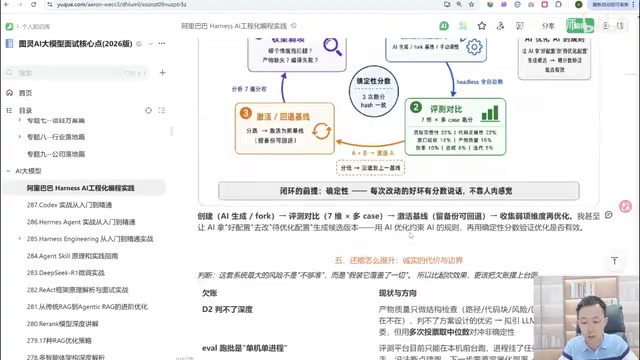Screen dimensions: 640x360
Task: Collapse the AI大模型 section chevron
Action: (x=8, y=171)
